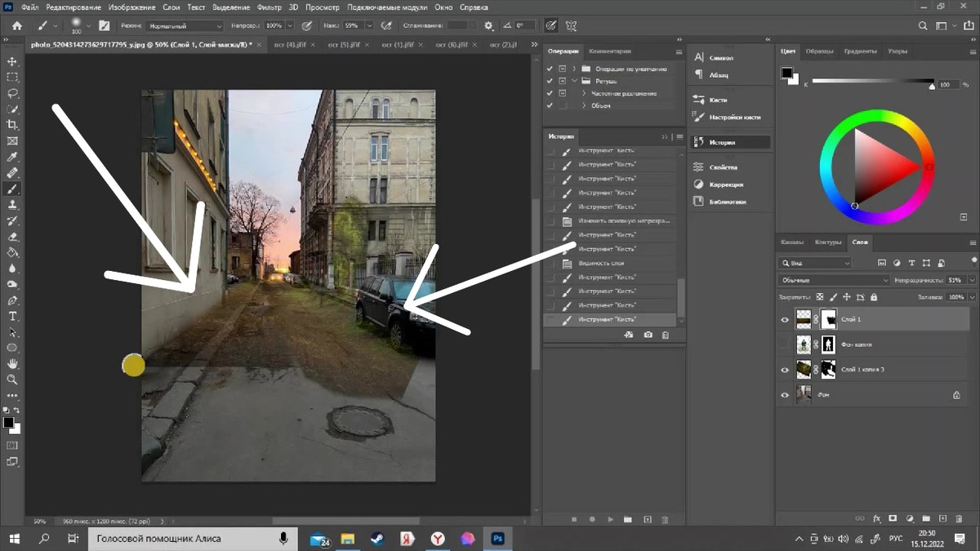This screenshot has width=980, height=551.
Task: Create new snapshot with History camera icon
Action: coord(648,335)
